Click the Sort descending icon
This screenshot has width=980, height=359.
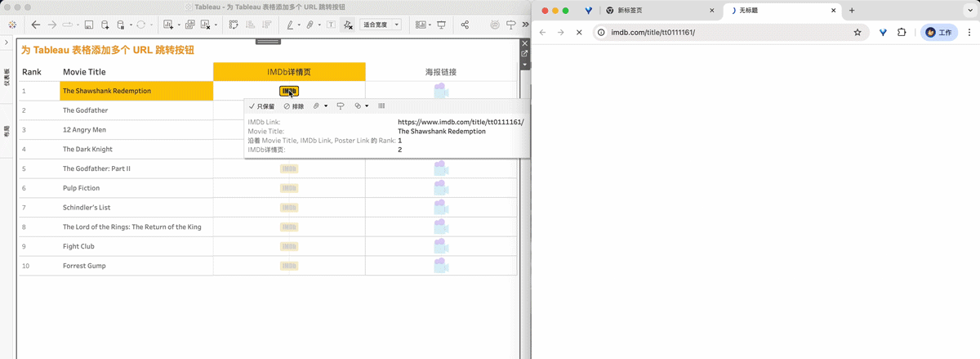pos(266,25)
